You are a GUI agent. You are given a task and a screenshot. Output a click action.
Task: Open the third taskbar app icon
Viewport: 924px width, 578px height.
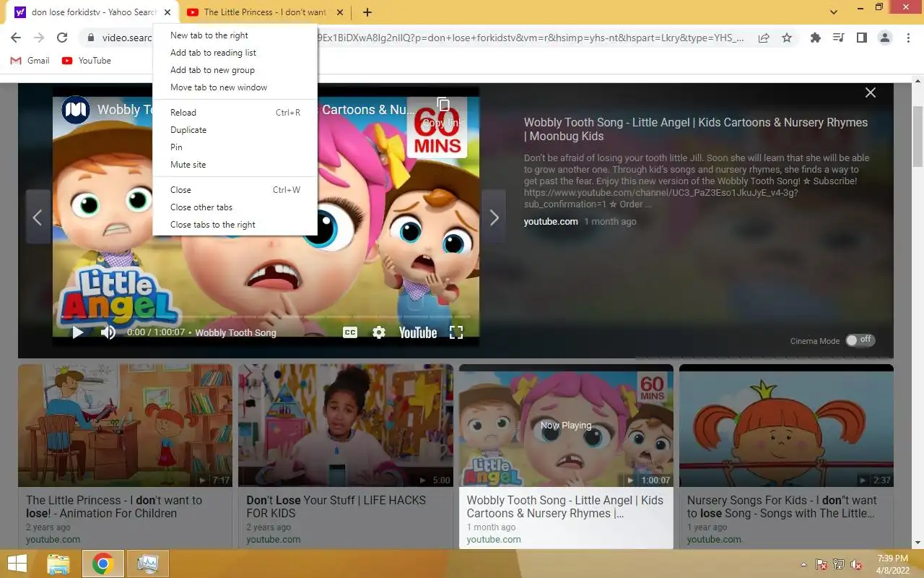(147, 564)
